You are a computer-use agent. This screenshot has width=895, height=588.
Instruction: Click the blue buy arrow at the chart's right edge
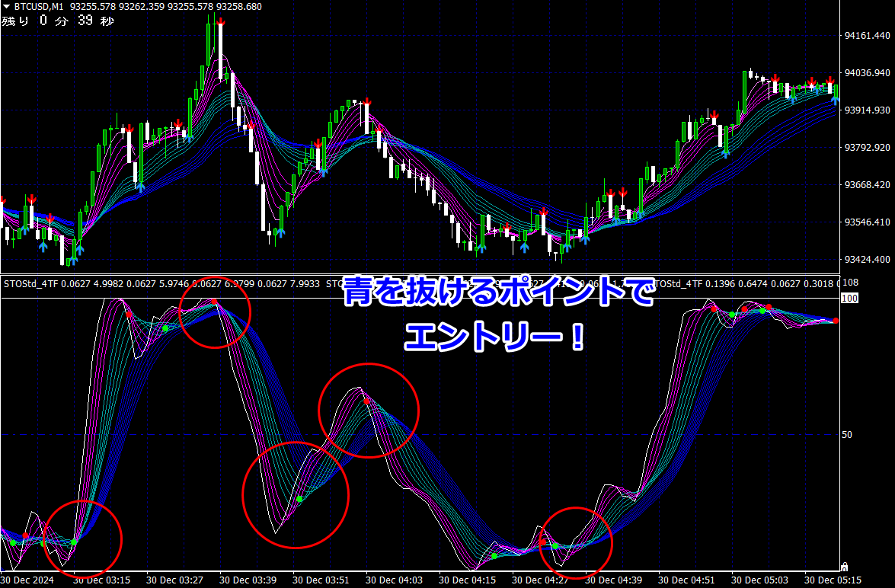835,101
